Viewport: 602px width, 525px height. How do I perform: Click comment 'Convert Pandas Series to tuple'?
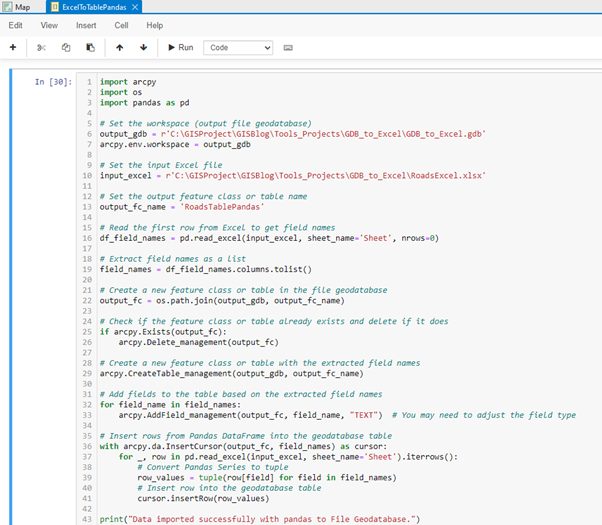point(213,467)
